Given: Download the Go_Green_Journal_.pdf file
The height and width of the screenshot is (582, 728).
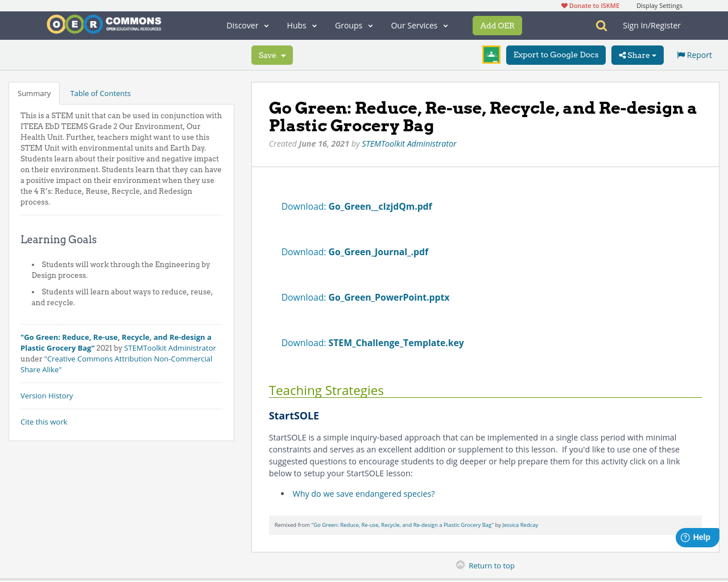Looking at the screenshot, I should coord(378,251).
